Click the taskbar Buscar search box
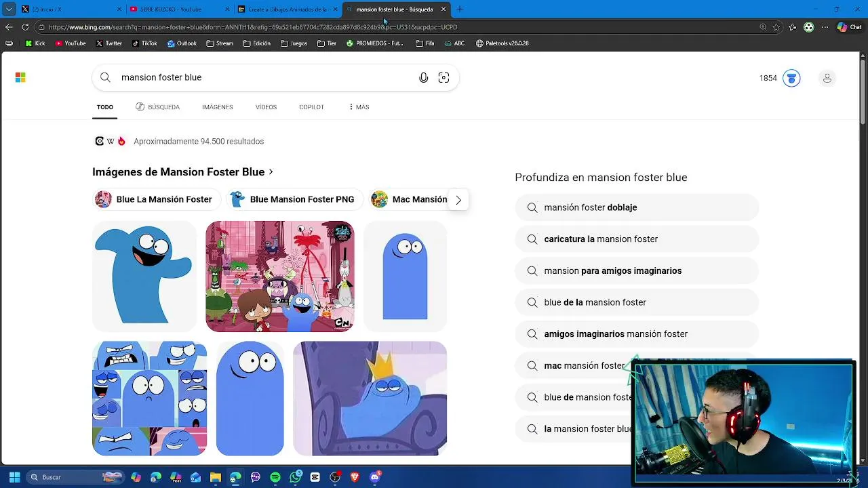Image resolution: width=868 pixels, height=488 pixels. tap(76, 477)
